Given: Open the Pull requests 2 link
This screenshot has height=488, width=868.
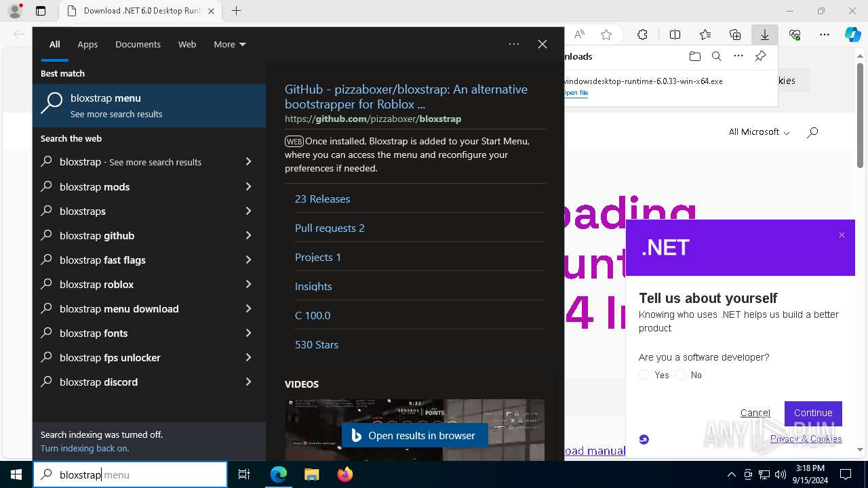Looking at the screenshot, I should (330, 228).
